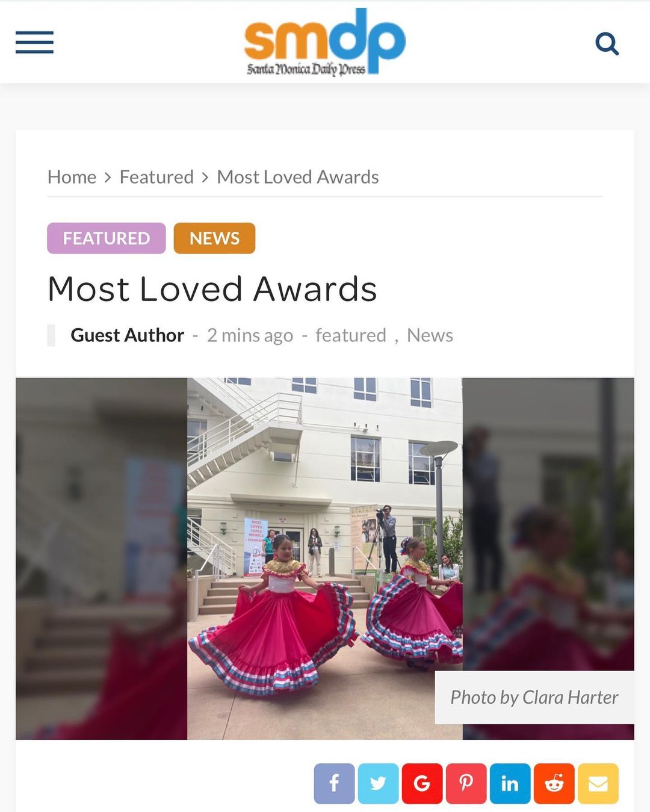Image resolution: width=650 pixels, height=812 pixels.
Task: Share the article via Google
Action: [422, 784]
